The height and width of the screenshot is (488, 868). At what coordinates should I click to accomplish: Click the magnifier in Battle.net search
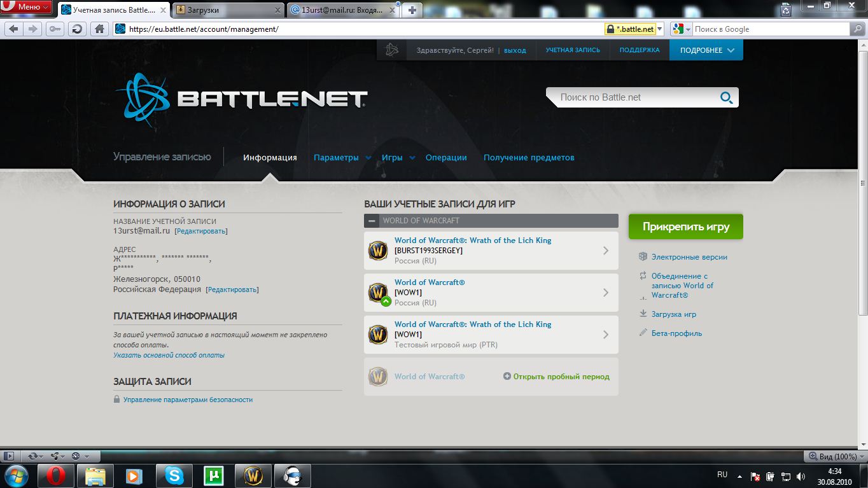(726, 97)
